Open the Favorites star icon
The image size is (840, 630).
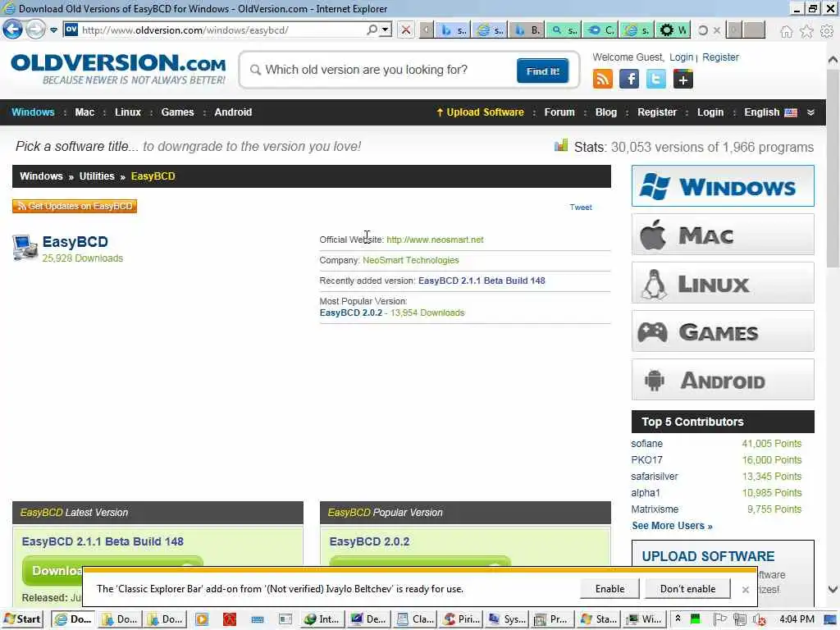coord(806,32)
